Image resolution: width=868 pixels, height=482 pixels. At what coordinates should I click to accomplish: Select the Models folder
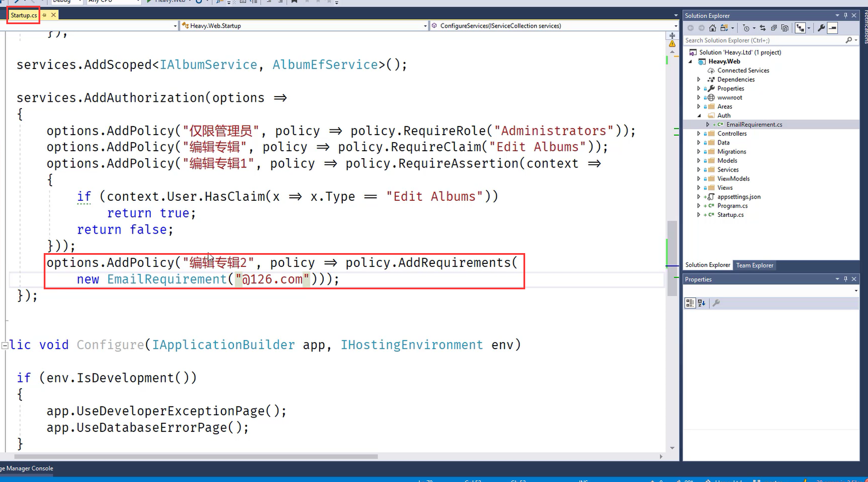point(727,160)
